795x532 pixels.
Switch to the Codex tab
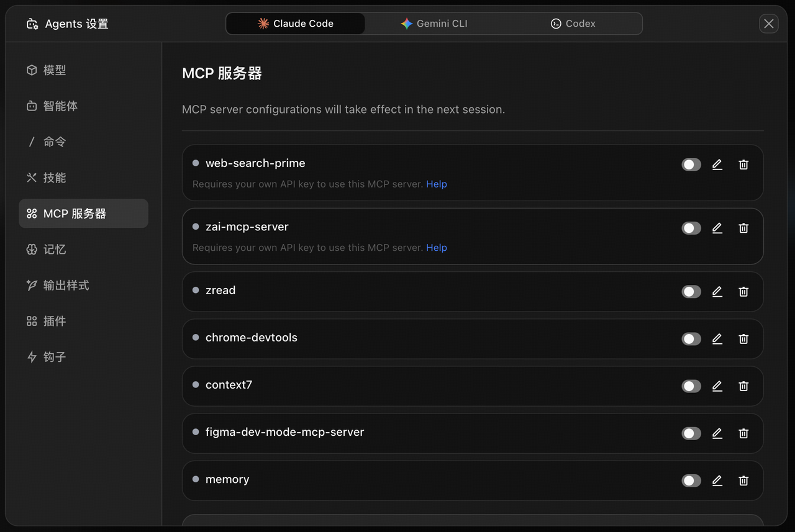pyautogui.click(x=573, y=24)
